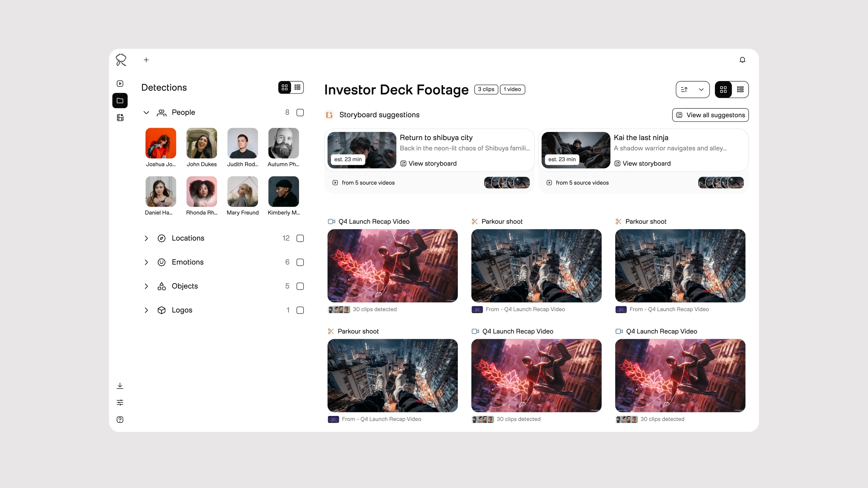View storyboard for Kai the last ninja
868x488 pixels.
[643, 164]
